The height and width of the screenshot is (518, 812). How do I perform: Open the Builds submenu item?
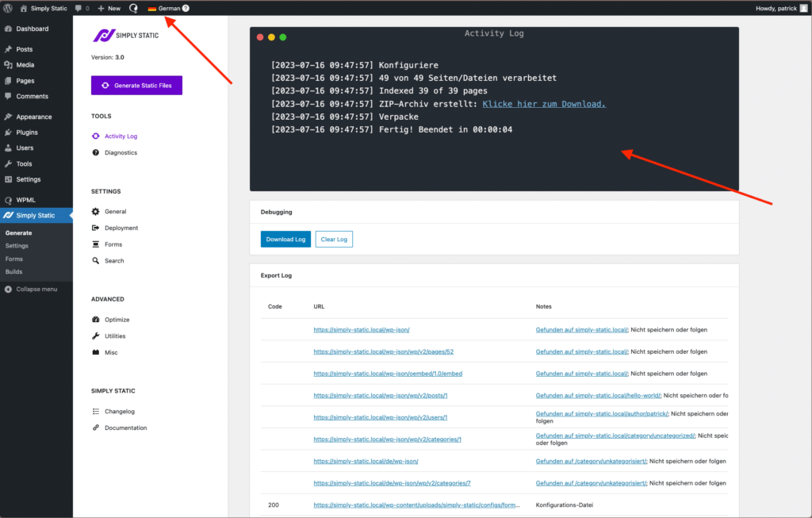pos(14,272)
